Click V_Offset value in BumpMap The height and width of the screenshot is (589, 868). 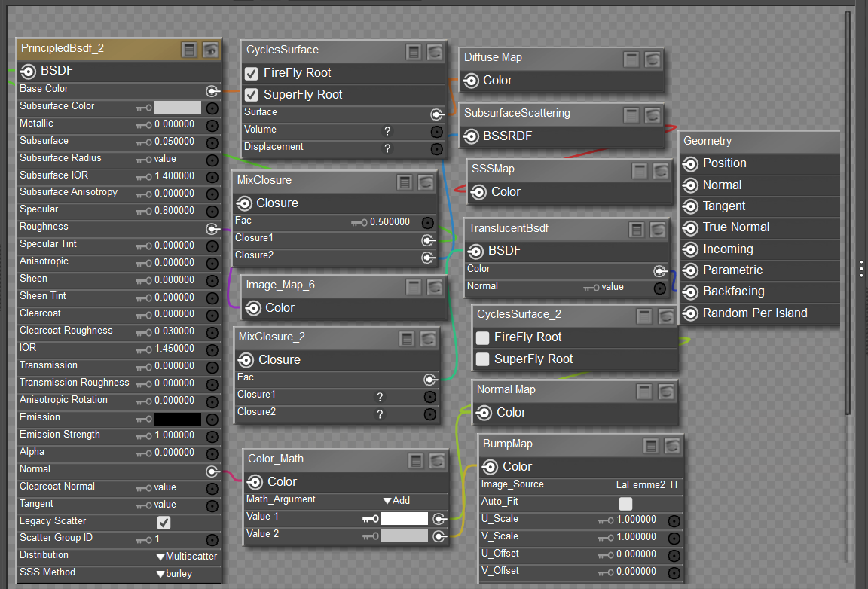636,571
